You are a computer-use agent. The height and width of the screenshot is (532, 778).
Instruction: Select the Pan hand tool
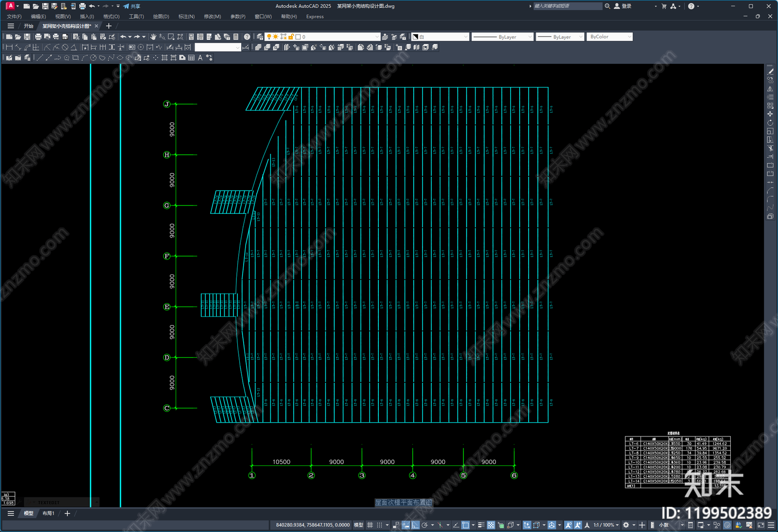tap(153, 37)
